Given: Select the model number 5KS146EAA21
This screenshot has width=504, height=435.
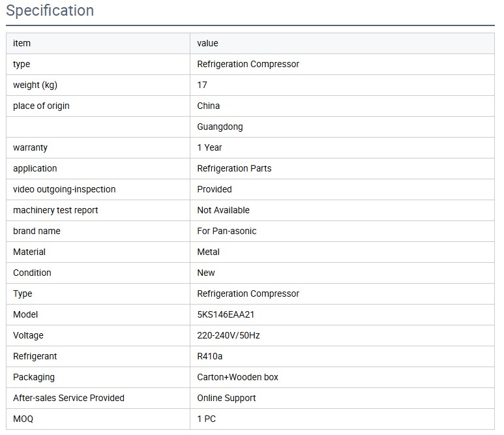Looking at the screenshot, I should 226,314.
